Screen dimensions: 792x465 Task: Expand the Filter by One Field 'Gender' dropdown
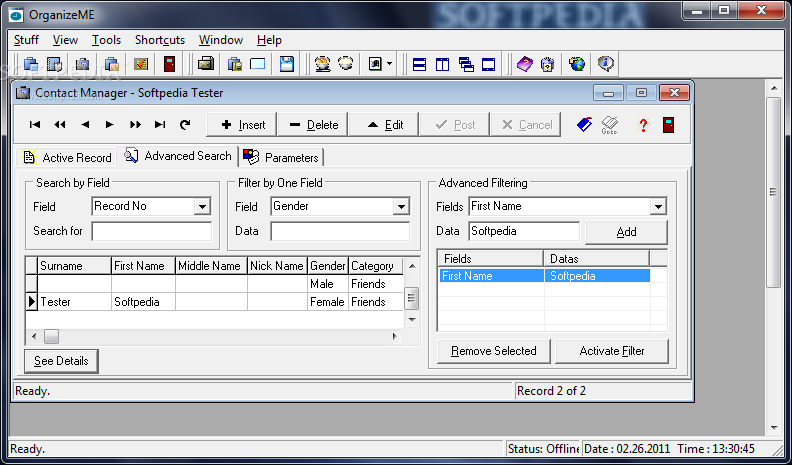coord(401,206)
